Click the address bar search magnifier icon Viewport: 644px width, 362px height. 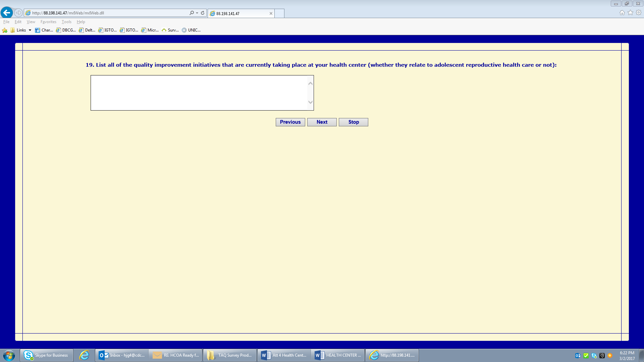192,13
